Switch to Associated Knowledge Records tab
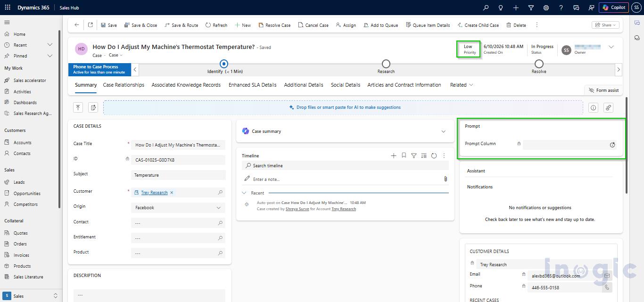Image resolution: width=644 pixels, height=302 pixels. click(186, 85)
